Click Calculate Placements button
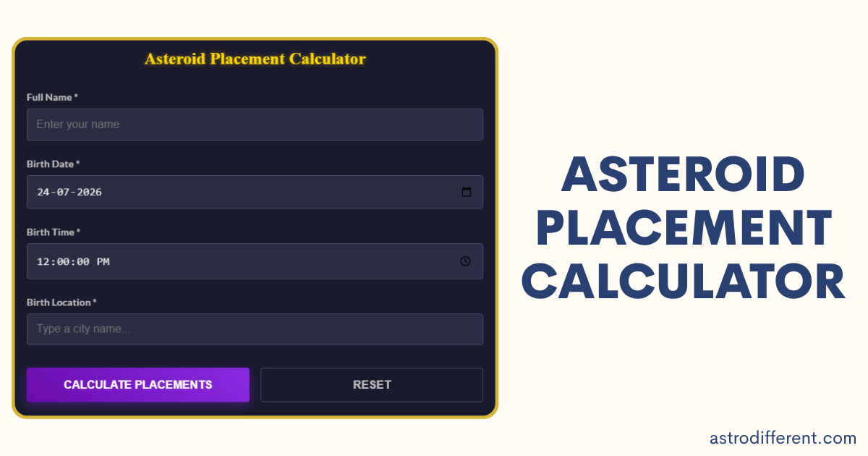868x456 pixels. [138, 385]
